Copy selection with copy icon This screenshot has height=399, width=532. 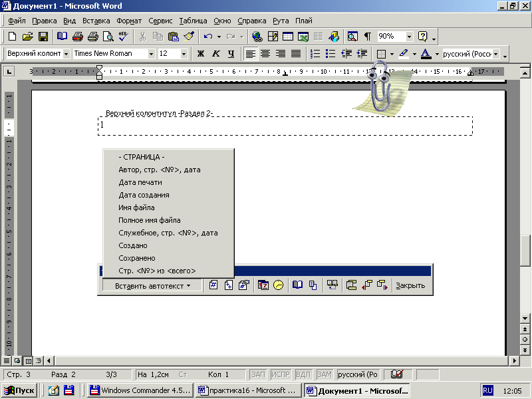click(158, 37)
